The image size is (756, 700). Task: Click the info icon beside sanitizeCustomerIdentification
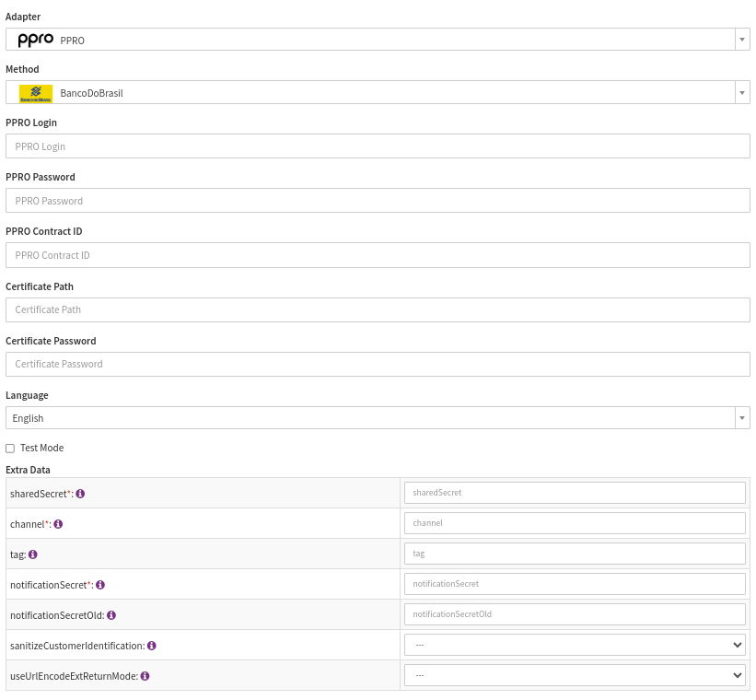[152, 646]
